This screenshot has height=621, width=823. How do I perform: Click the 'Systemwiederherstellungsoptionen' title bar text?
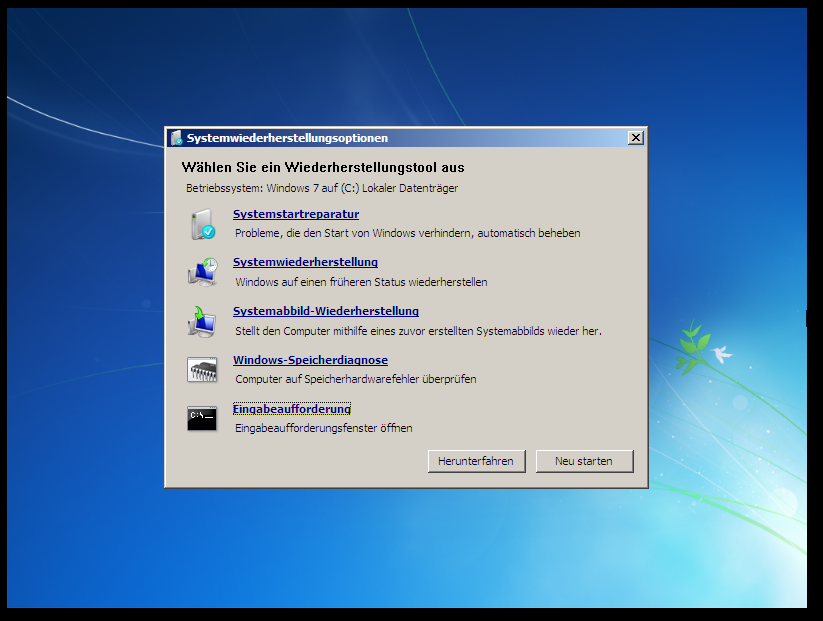288,138
